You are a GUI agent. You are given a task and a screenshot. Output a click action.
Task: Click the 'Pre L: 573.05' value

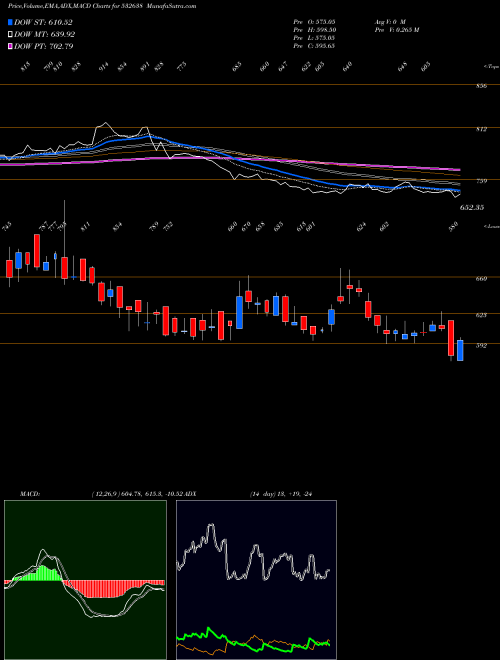pos(314,37)
